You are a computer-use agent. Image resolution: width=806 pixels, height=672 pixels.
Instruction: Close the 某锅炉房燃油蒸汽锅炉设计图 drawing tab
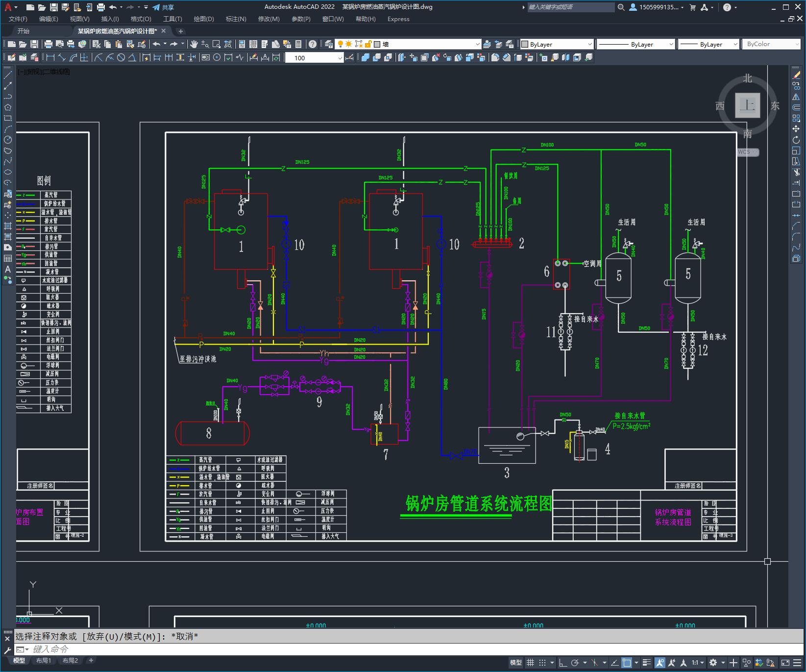point(164,31)
